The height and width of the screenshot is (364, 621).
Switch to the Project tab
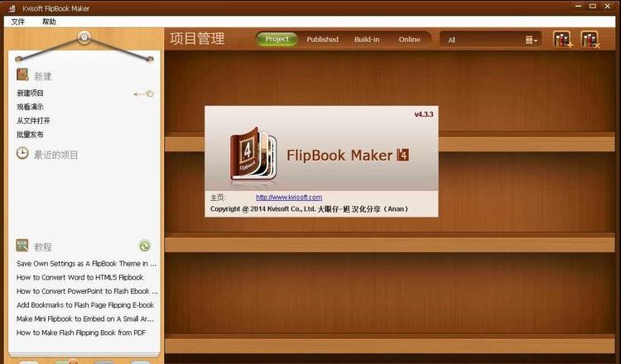277,39
